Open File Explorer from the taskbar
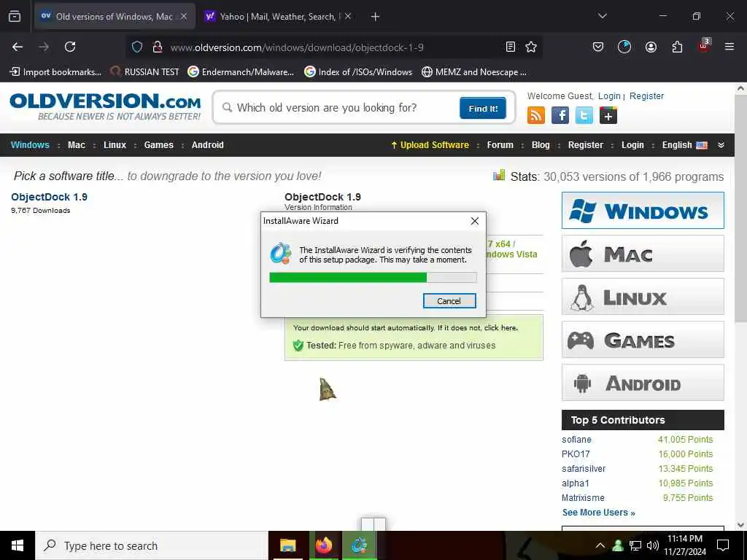The image size is (747, 560). pyautogui.click(x=287, y=545)
